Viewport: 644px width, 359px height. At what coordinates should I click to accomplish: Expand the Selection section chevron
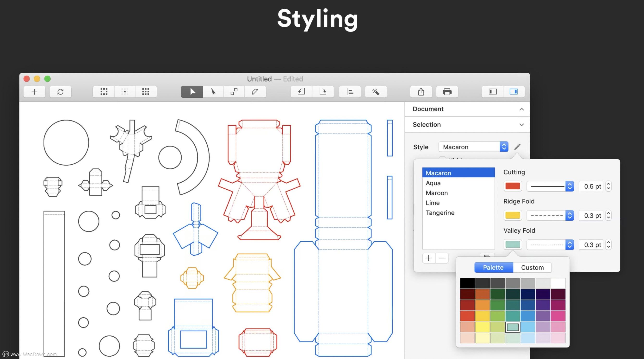pyautogui.click(x=521, y=125)
